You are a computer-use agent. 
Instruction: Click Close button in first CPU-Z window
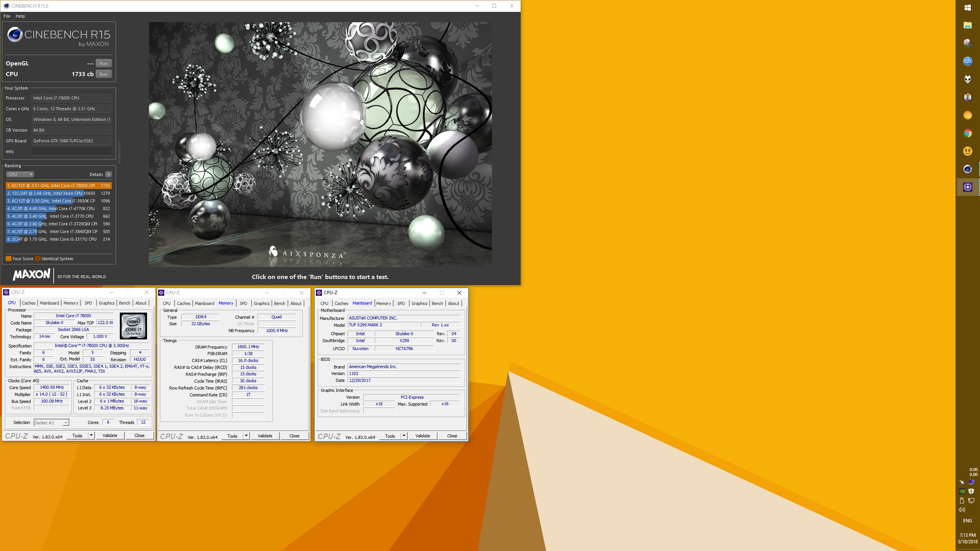click(139, 435)
